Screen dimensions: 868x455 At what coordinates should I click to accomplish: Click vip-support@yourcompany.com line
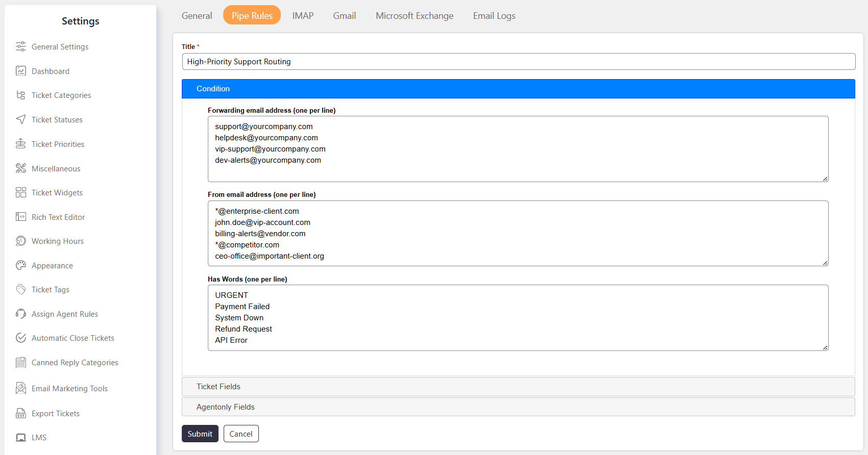(x=270, y=149)
